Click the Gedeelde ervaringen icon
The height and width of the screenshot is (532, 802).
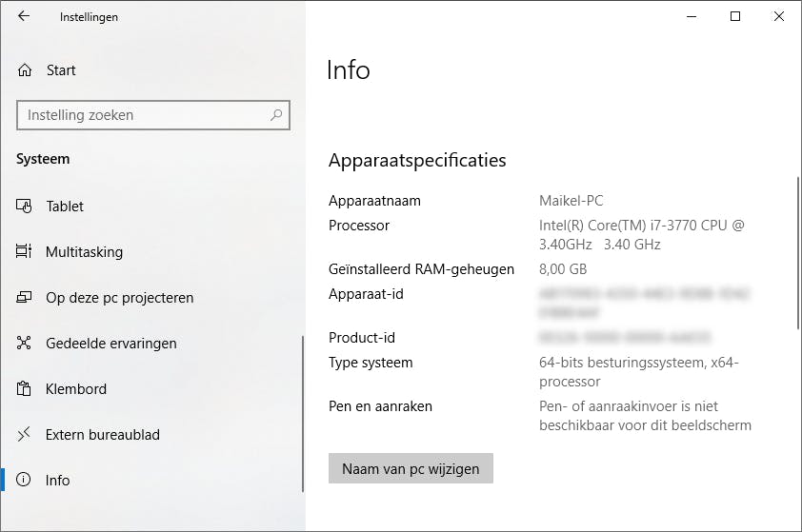pyautogui.click(x=25, y=344)
